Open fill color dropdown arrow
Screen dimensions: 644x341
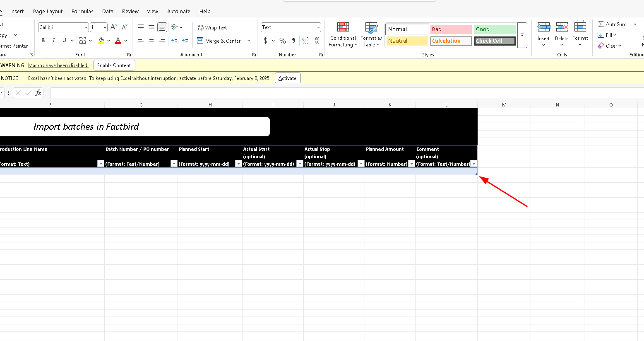pos(109,41)
